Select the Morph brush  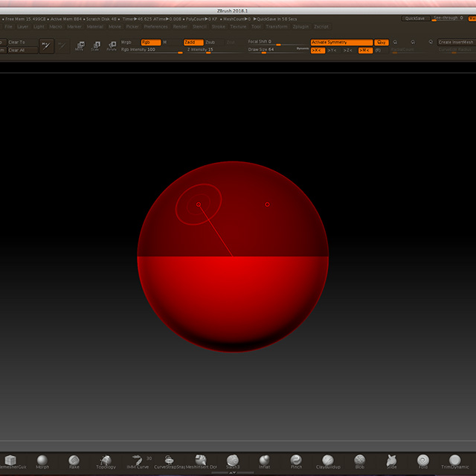tap(42, 461)
